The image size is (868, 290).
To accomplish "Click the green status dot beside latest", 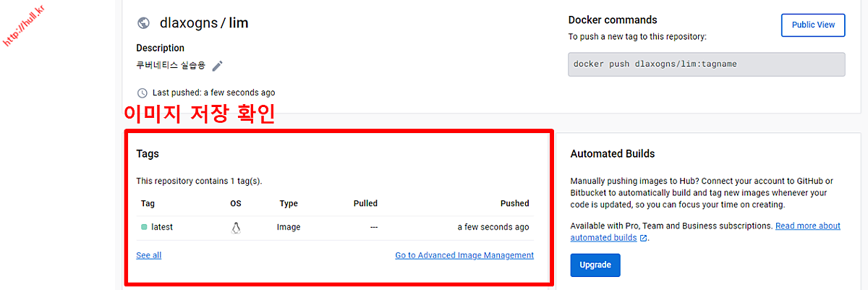I will (x=144, y=227).
